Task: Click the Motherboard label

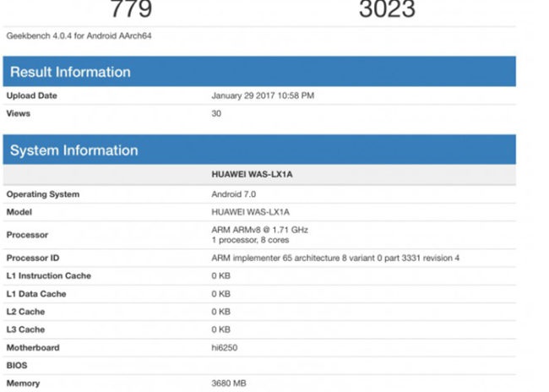Action: tap(33, 347)
